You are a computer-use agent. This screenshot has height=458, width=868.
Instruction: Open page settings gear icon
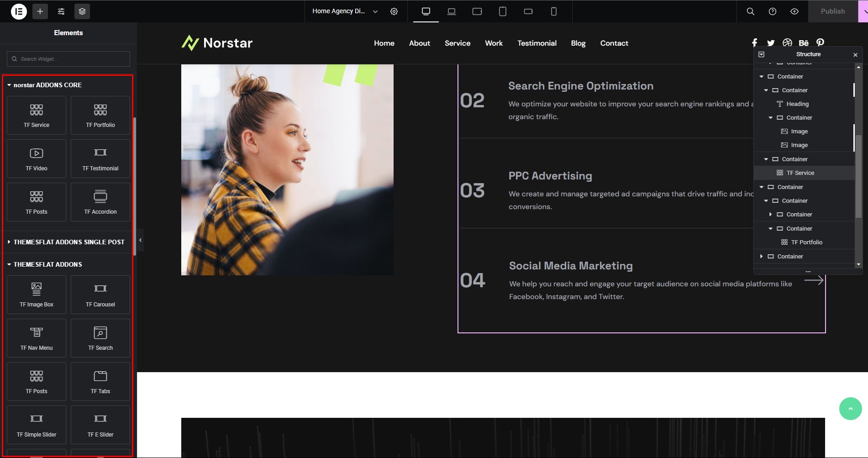coord(394,11)
